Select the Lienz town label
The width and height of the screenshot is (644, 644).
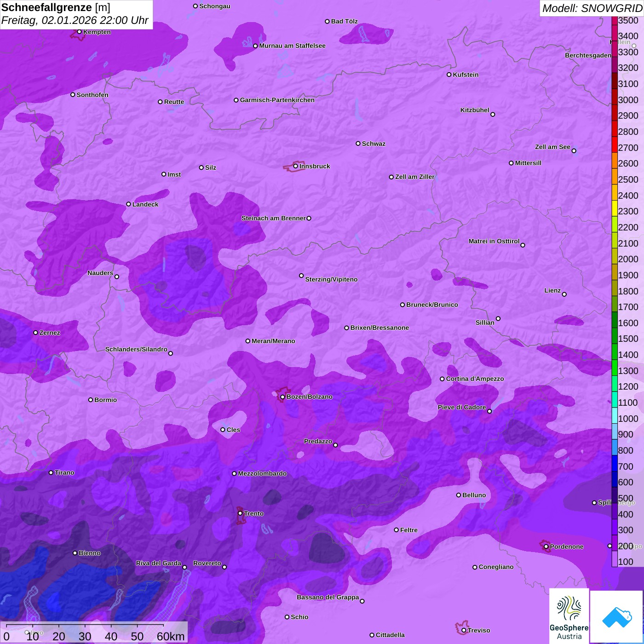(x=552, y=290)
